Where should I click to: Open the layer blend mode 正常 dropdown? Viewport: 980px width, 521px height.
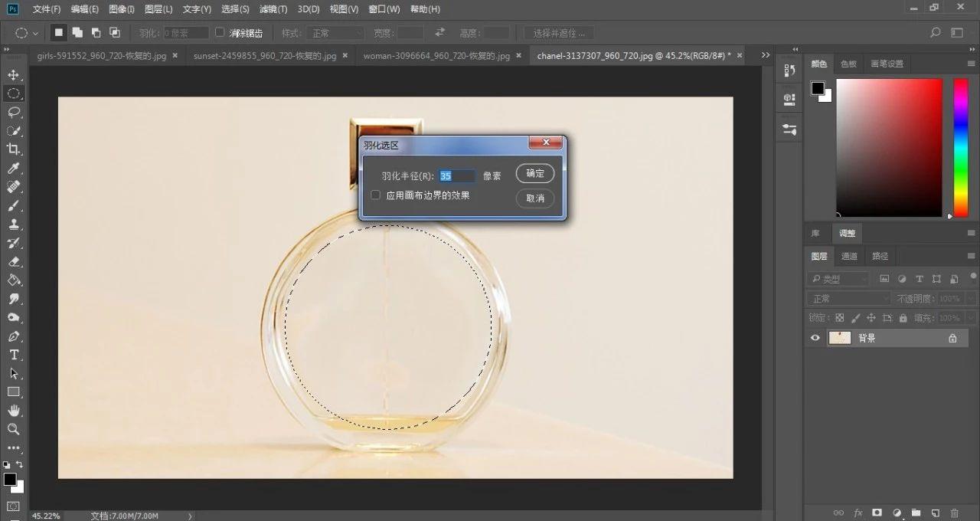(849, 298)
